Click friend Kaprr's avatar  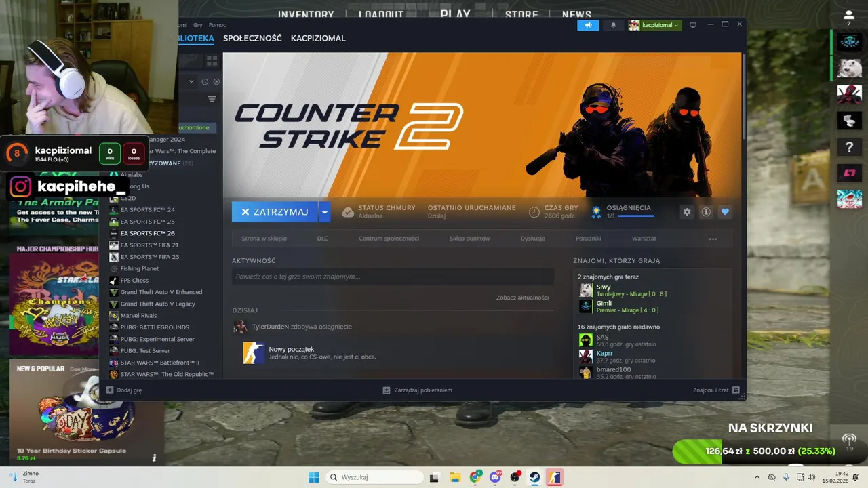point(586,357)
